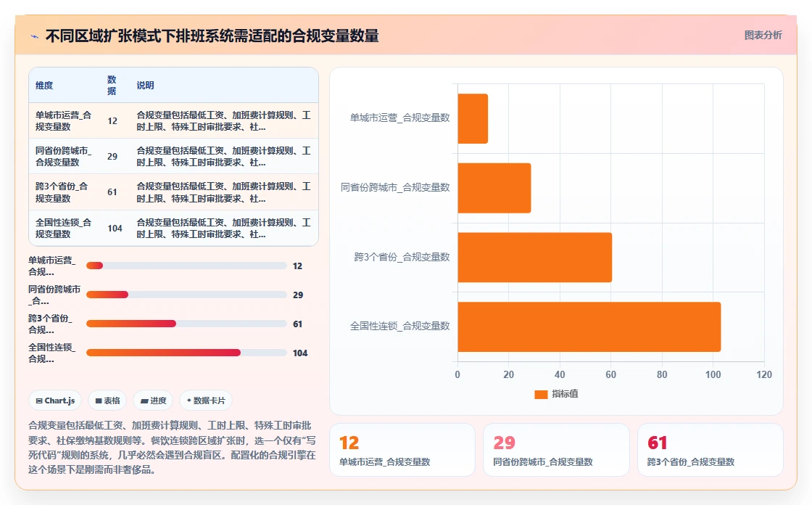Image resolution: width=812 pixels, height=505 pixels.
Task: Click the value 12 in the table
Action: click(x=112, y=120)
